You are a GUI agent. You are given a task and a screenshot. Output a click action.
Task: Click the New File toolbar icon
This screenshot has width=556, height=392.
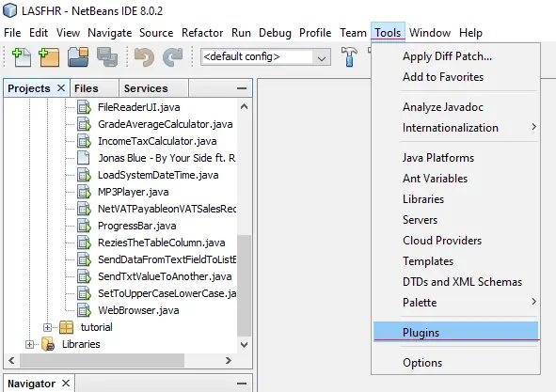[x=22, y=57]
